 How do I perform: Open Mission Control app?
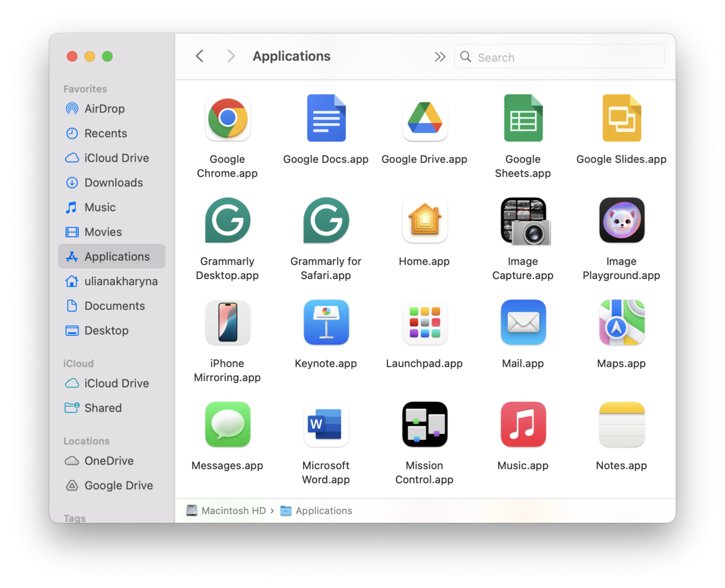point(424,424)
